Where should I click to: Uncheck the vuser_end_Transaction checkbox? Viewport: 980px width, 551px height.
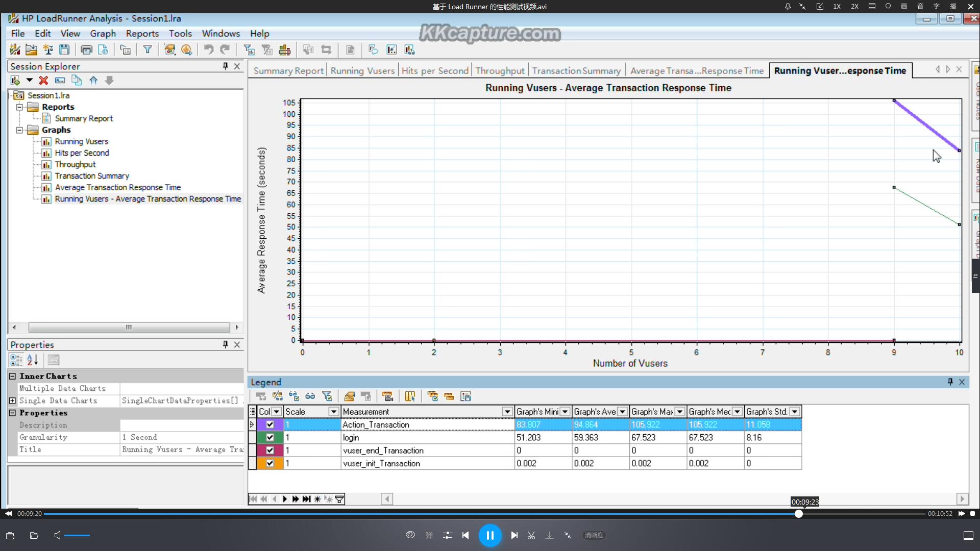[x=270, y=450]
